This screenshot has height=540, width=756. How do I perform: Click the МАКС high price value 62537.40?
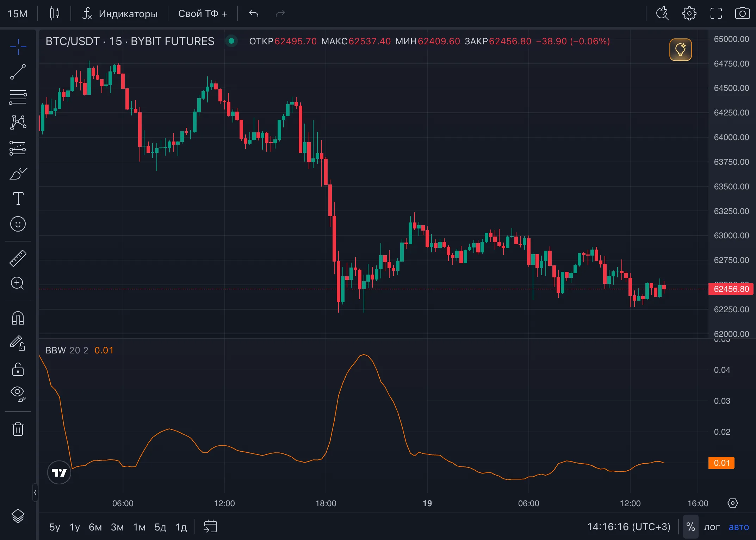370,41
